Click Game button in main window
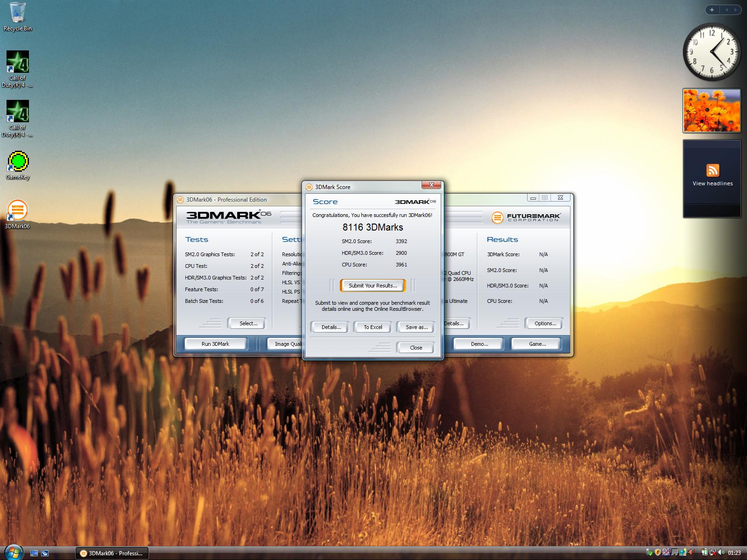Viewport: 747px width, 560px height. [537, 344]
